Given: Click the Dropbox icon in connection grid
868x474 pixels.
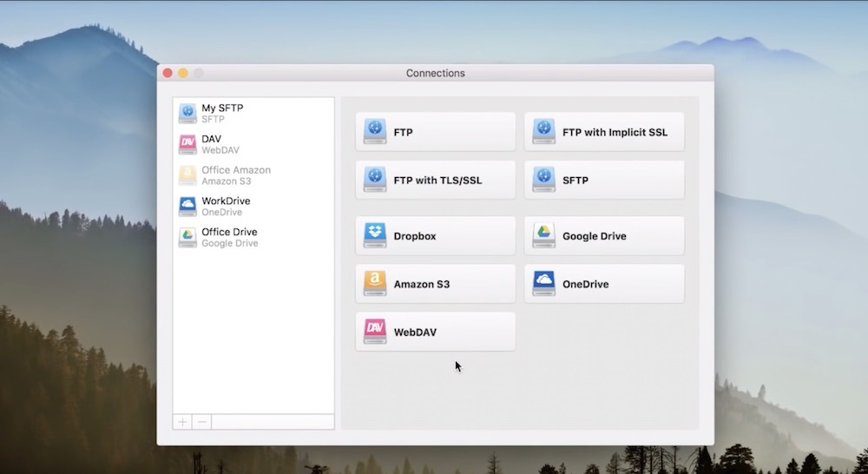Looking at the screenshot, I should point(375,235).
